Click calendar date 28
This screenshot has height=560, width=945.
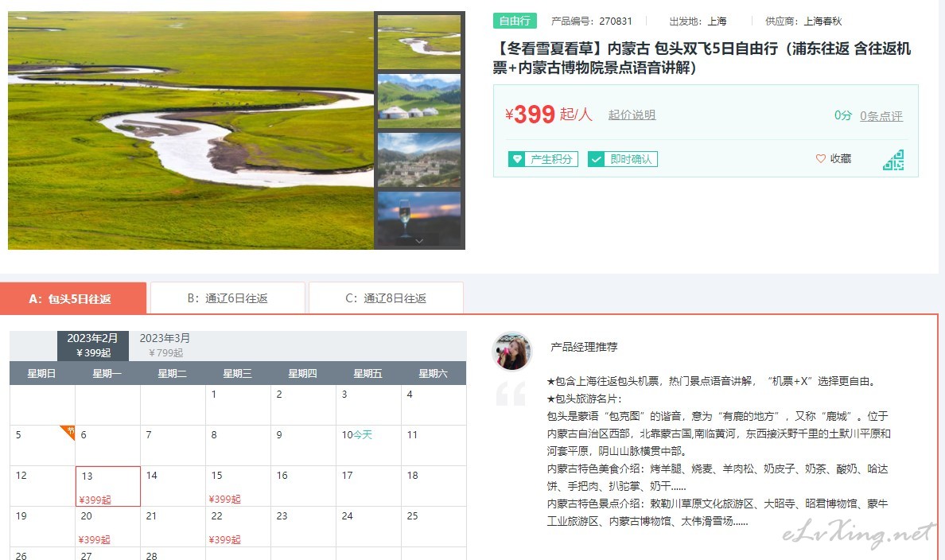173,554
